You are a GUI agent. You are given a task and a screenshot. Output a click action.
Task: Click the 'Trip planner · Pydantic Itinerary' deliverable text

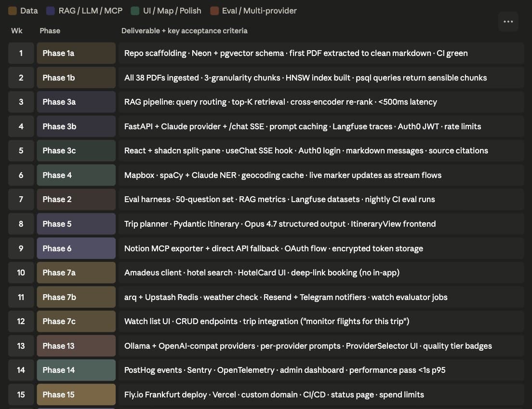pos(280,224)
